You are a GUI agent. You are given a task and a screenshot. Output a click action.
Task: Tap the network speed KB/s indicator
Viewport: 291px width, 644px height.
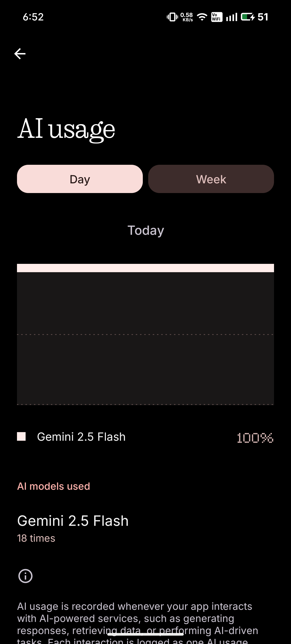(187, 17)
